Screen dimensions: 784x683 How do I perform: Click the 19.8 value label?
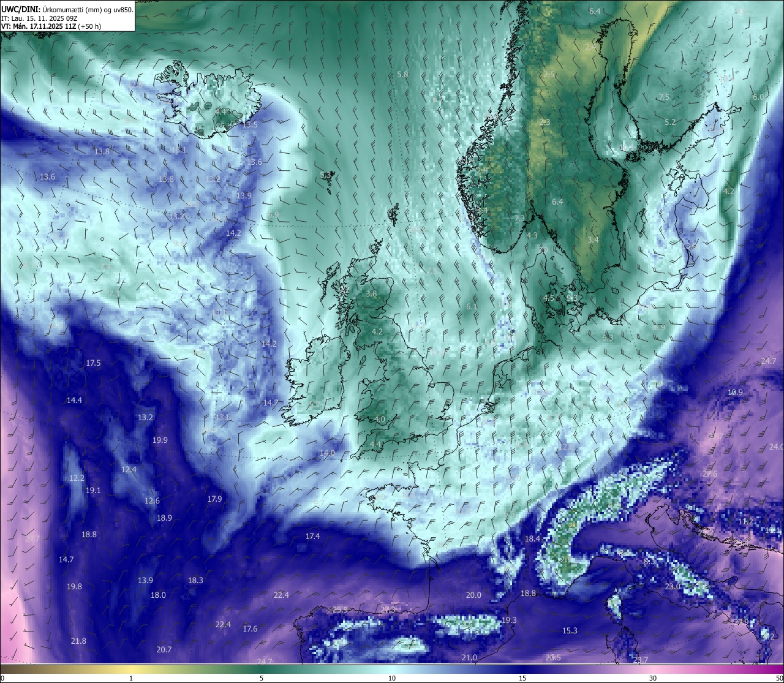coord(74,587)
